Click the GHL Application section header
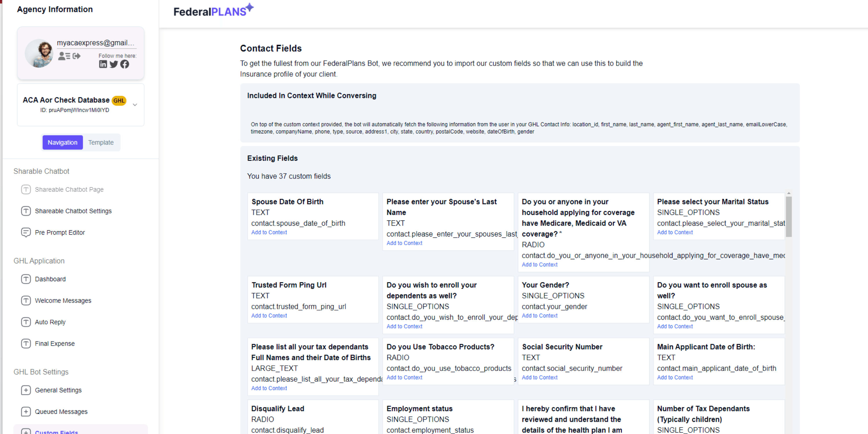The width and height of the screenshot is (868, 434). coord(39,261)
